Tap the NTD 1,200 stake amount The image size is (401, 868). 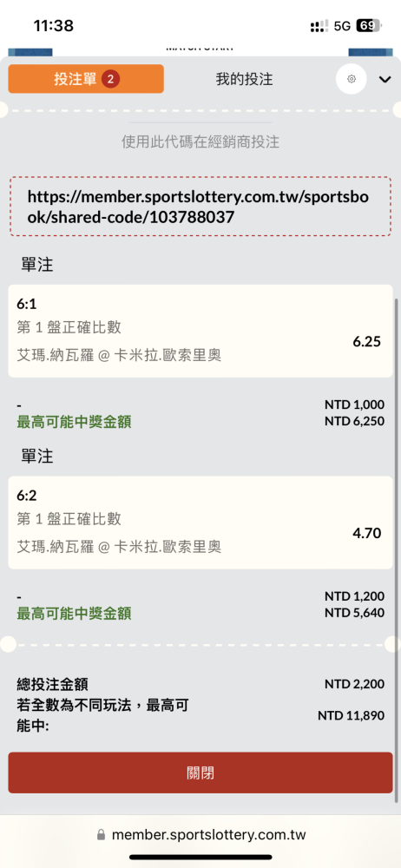pos(354,596)
